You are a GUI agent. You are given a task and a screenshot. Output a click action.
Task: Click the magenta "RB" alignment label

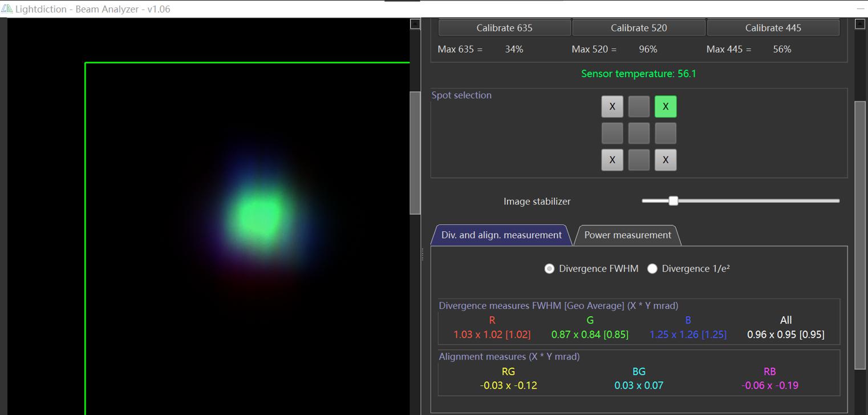point(770,372)
